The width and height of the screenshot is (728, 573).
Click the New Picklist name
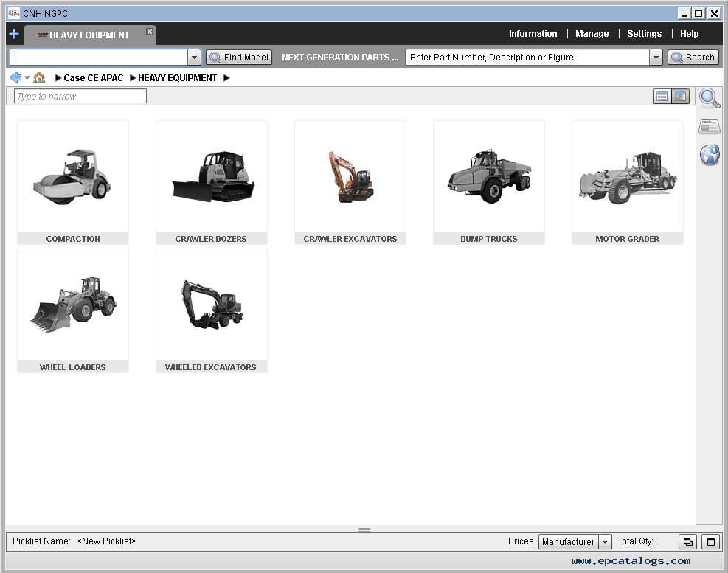(106, 541)
